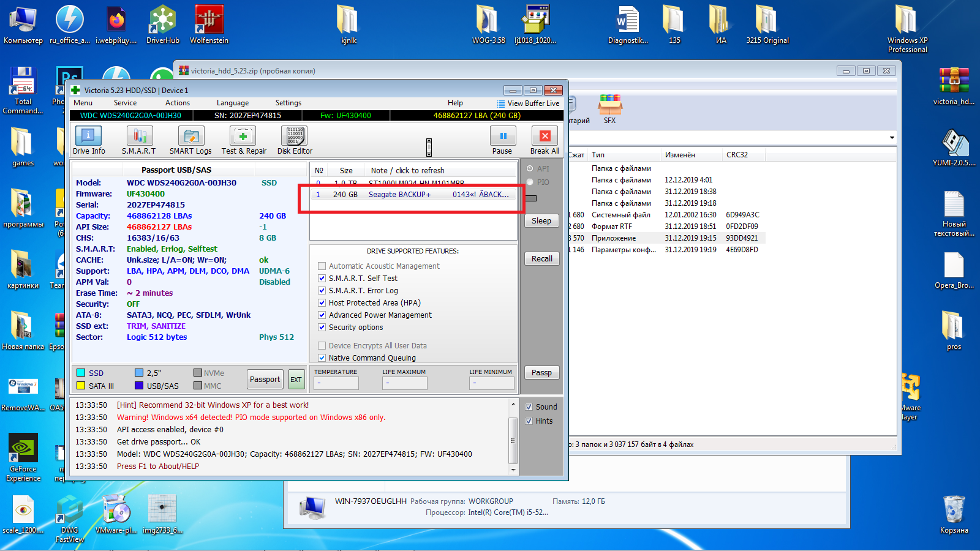Viewport: 980px width, 551px height.
Task: Launch the YUMI-2.0.5 desktop icon
Action: pyautogui.click(x=954, y=148)
